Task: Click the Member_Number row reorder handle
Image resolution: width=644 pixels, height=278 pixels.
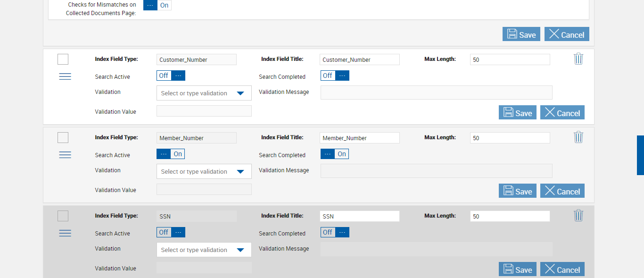Action: (65, 155)
